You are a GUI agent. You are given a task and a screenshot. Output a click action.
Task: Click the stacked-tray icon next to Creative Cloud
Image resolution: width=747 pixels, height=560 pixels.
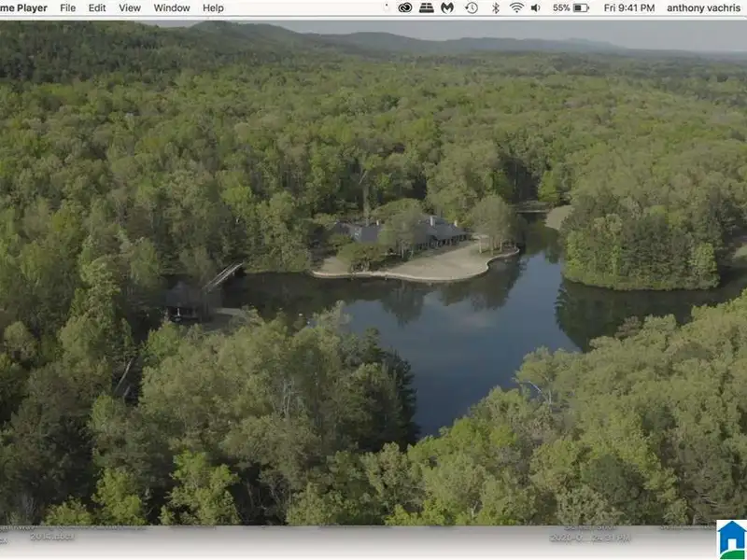(426, 7)
